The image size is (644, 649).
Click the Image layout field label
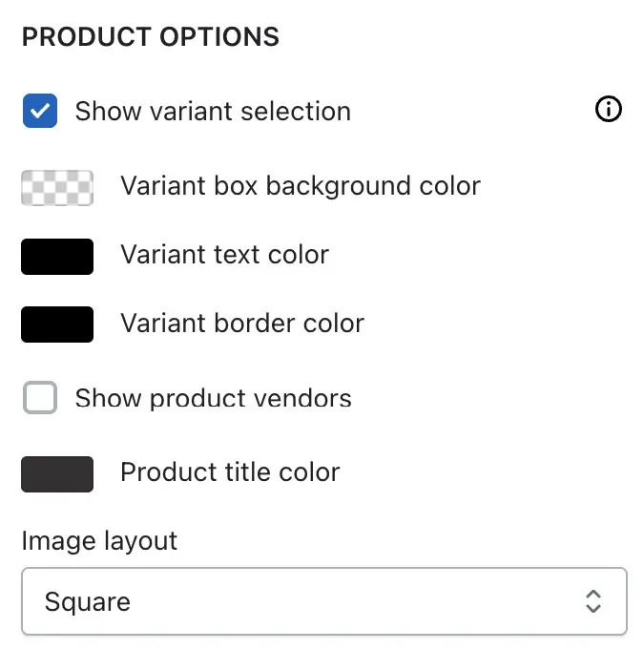(99, 541)
